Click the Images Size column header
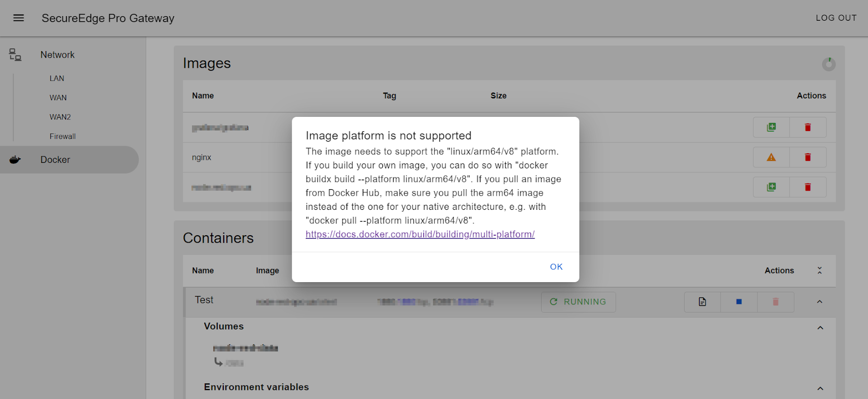Viewport: 868px width, 399px height. (499, 96)
